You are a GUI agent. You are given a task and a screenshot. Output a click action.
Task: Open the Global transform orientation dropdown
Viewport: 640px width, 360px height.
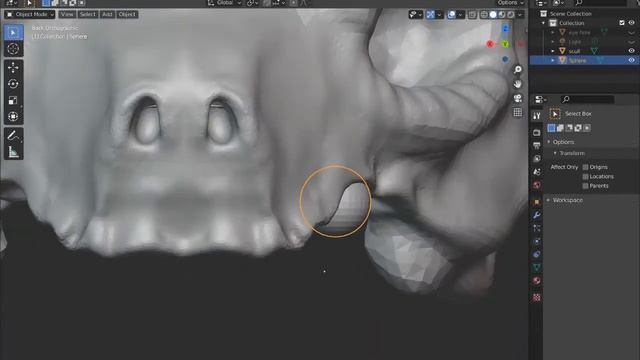224,3
